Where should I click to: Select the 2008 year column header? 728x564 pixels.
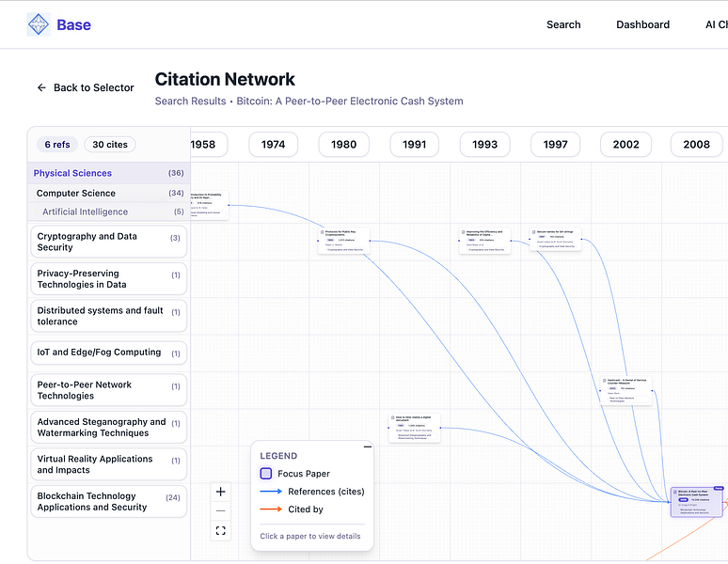click(696, 144)
